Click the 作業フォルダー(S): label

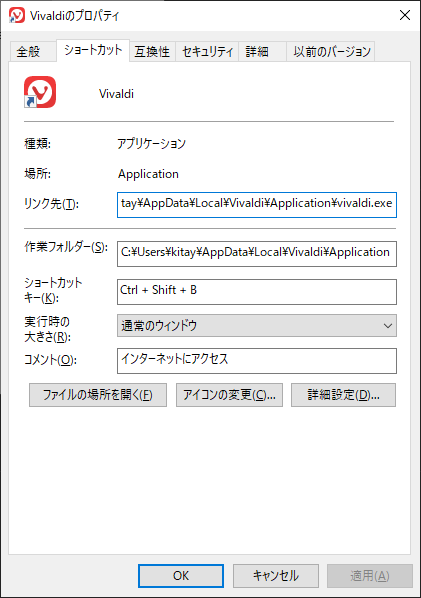(x=66, y=247)
